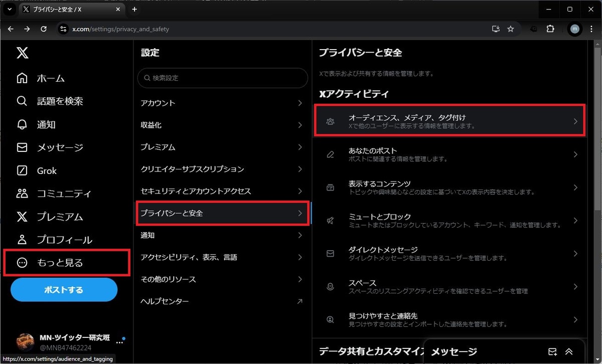Click the browser back arrow
This screenshot has width=602, height=364.
point(11,29)
